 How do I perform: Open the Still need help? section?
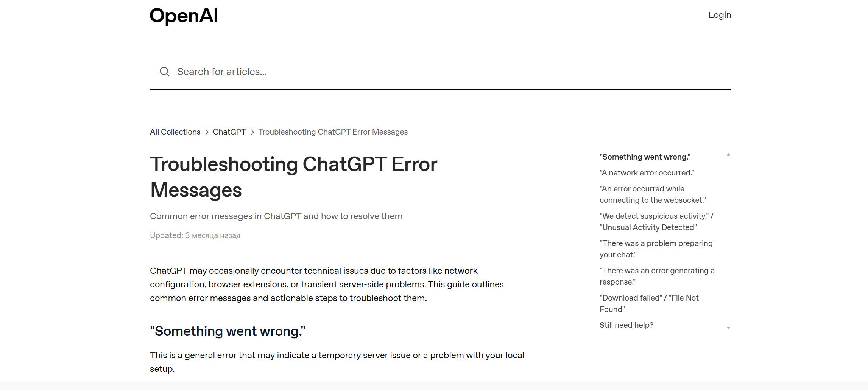626,325
